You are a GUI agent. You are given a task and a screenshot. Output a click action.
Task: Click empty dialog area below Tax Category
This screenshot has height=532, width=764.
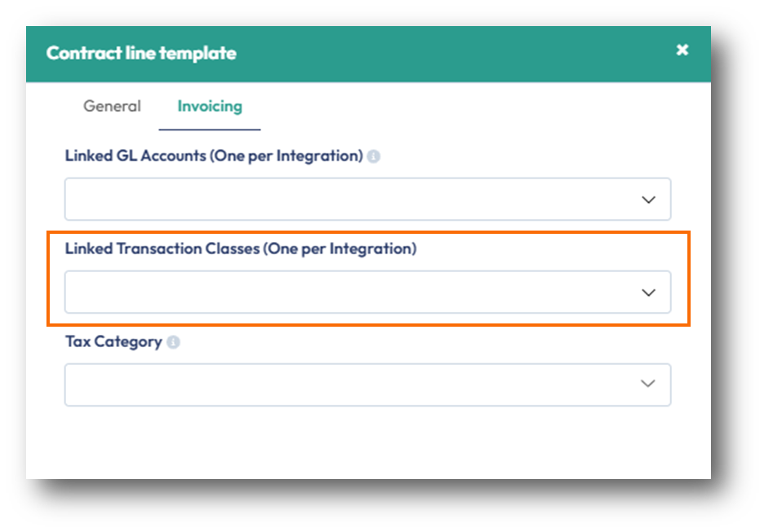[367, 444]
